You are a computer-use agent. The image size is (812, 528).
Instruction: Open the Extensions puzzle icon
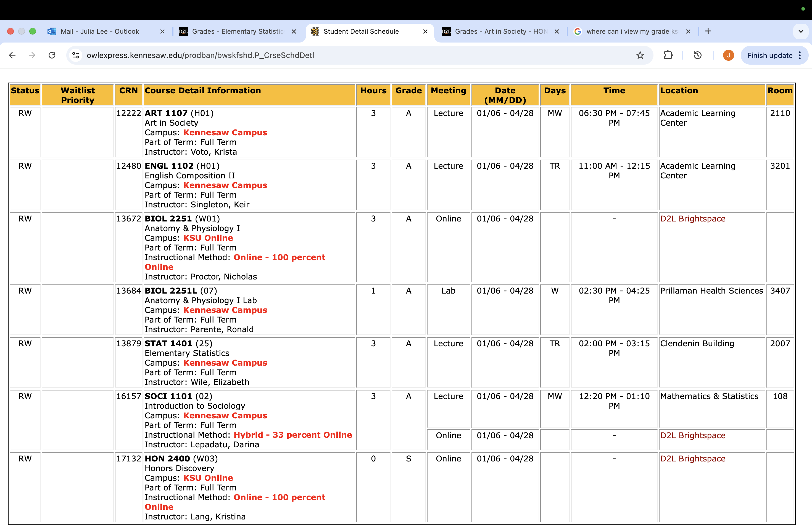(668, 55)
